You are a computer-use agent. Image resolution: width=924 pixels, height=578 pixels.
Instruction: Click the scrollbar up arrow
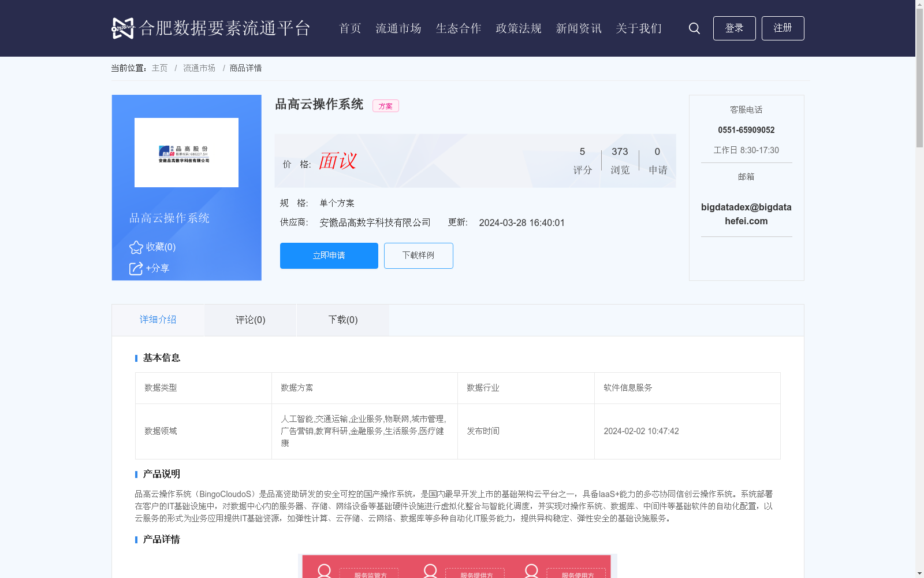click(919, 4)
